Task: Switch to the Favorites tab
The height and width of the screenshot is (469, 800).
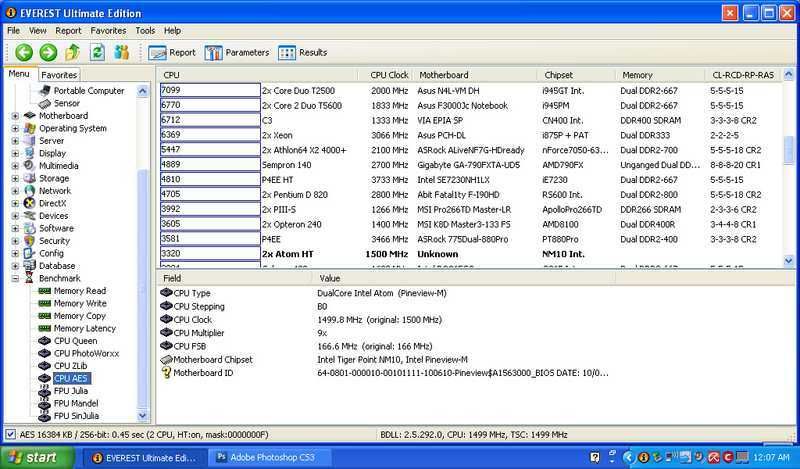Action: 59,75
